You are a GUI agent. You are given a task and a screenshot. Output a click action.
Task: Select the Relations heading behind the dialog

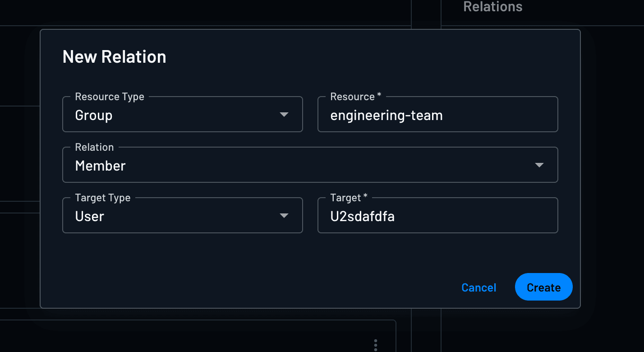pos(492,7)
